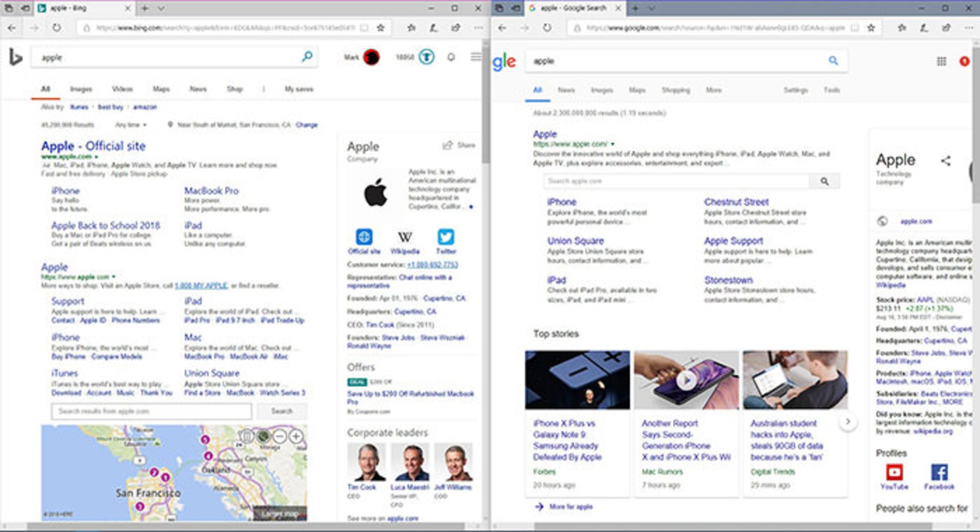Screen dimensions: 980x532
Task: Click the Bing search magnifier icon
Action: pos(307,57)
